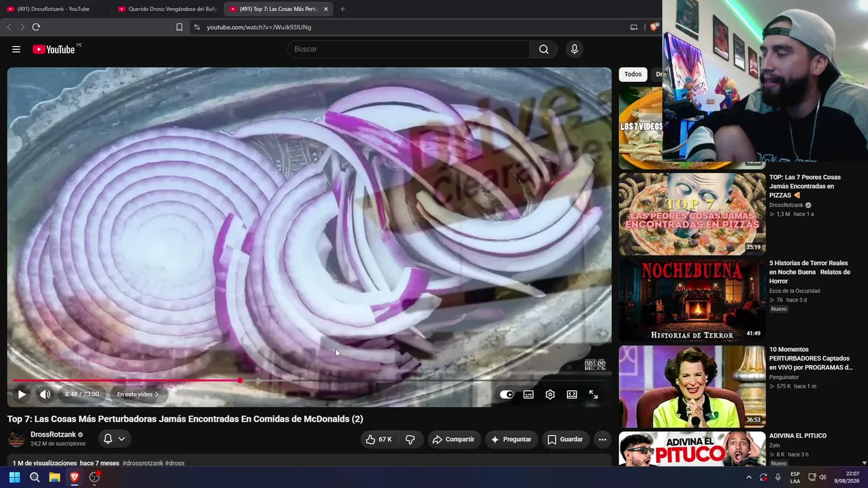
Task: Click the #dross hashtag
Action: (175, 464)
